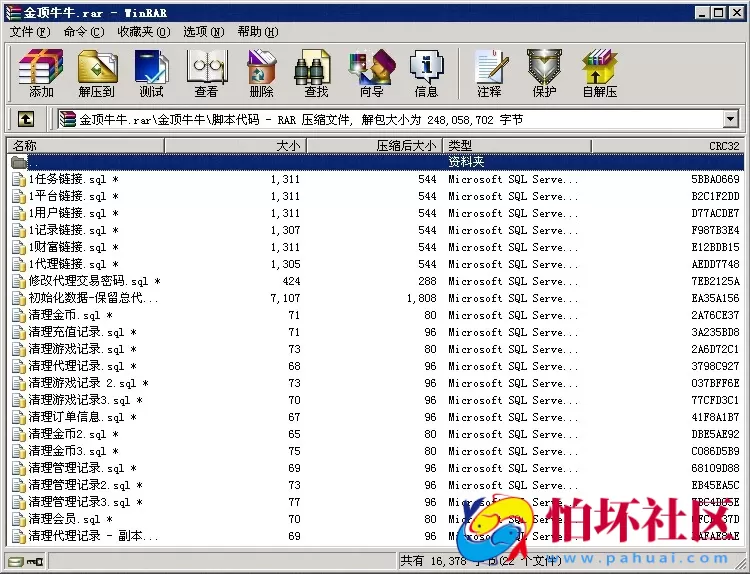750x574 pixels.
Task: Sort by Packed size (压缩后大小) header
Action: pos(375,145)
